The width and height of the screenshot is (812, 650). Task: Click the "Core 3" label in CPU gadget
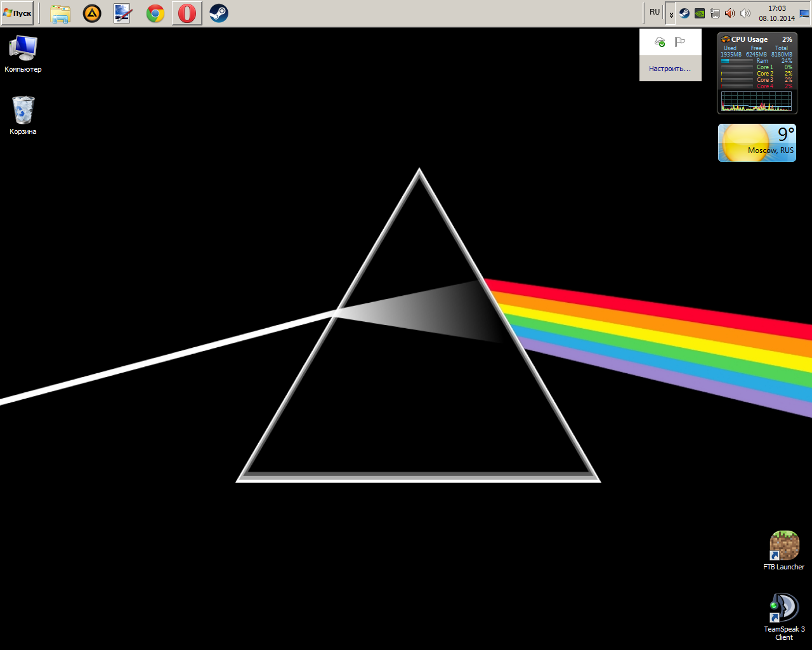pyautogui.click(x=765, y=80)
